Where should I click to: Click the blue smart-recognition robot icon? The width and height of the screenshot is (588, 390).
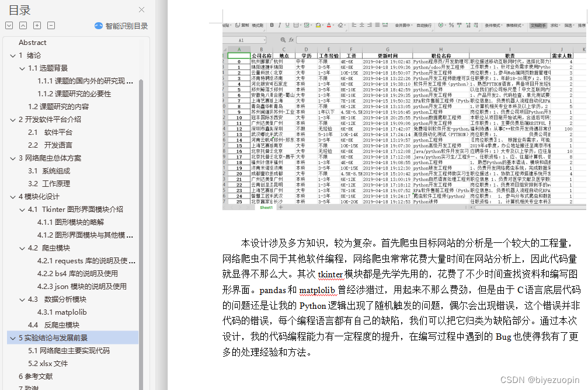pyautogui.click(x=99, y=26)
